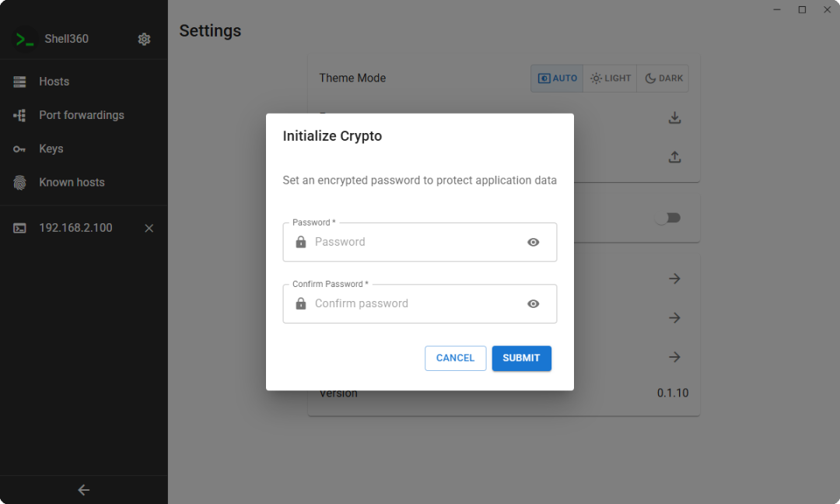Switch to Light theme mode
Screen dimensions: 840x504
point(610,79)
